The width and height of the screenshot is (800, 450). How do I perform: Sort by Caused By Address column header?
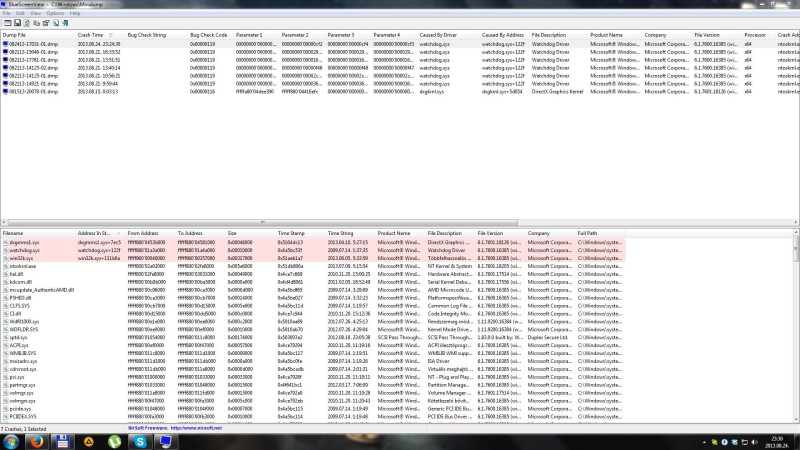pos(505,35)
